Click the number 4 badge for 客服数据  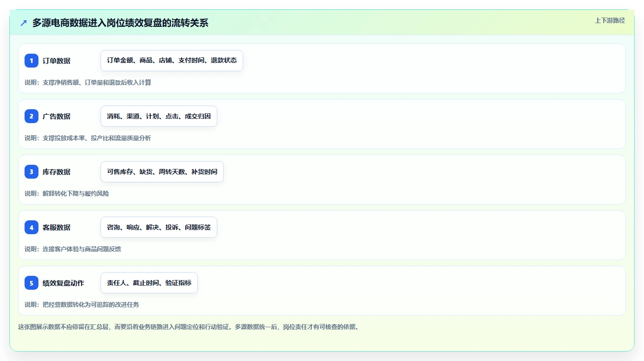click(x=32, y=227)
